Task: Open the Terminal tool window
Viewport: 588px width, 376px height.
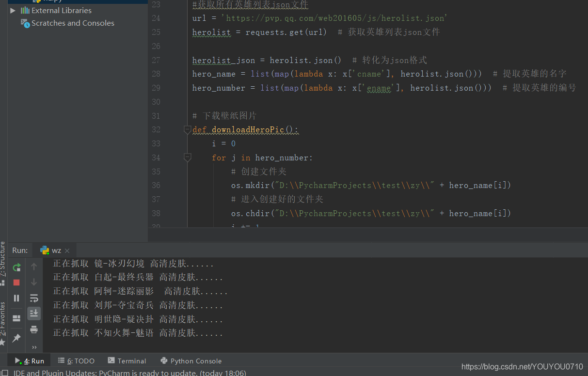Action: 127,361
